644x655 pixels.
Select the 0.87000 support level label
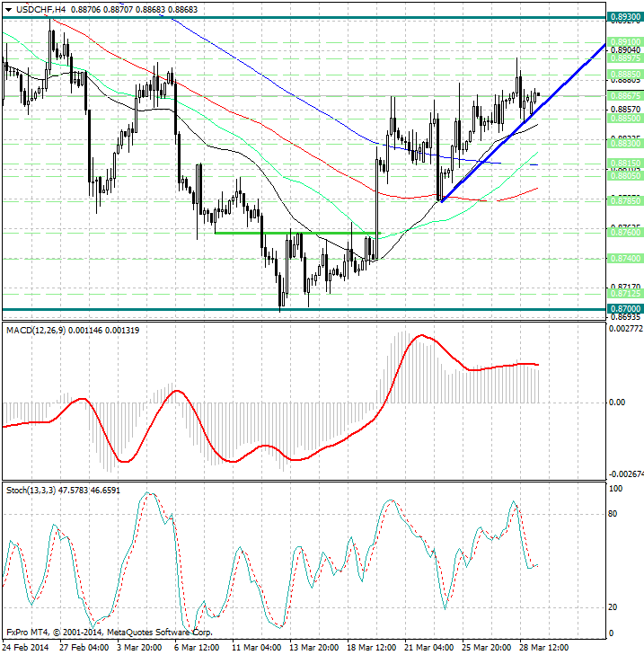pos(625,309)
